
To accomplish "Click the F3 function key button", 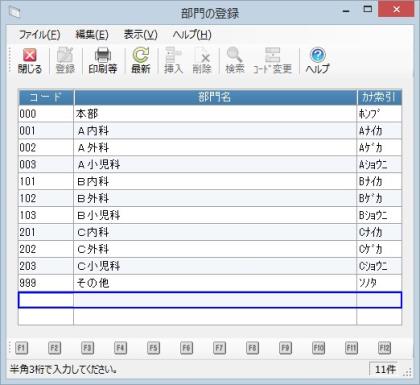I will pyautogui.click(x=87, y=348).
